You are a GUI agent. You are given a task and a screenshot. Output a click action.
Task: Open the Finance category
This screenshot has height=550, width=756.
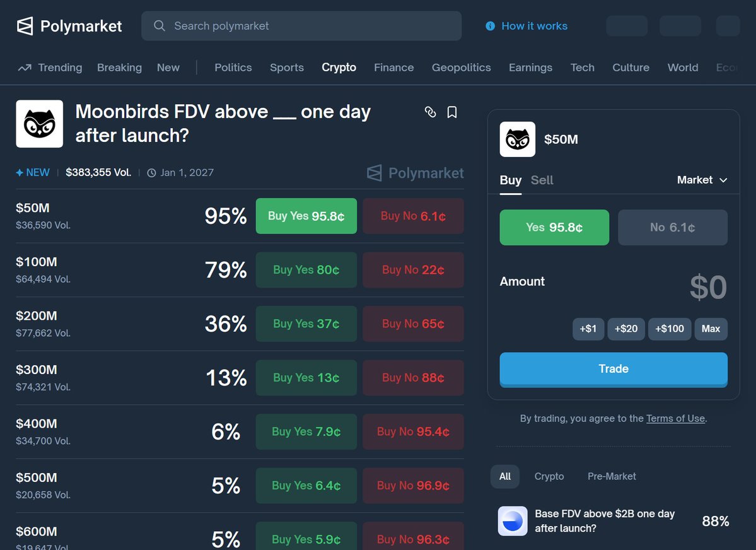394,67
